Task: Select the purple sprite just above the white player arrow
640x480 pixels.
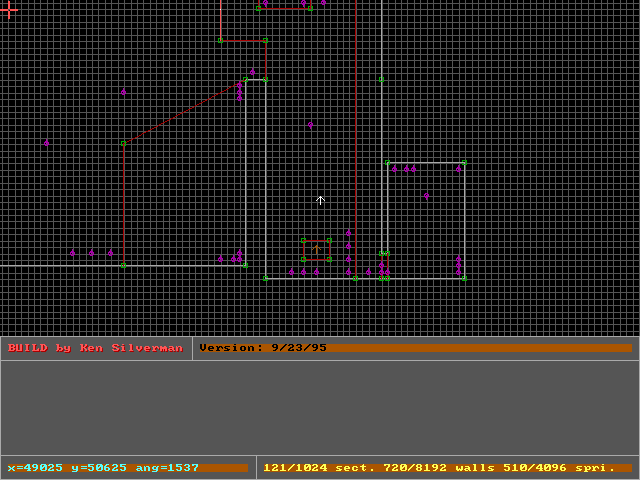Action: 311,125
